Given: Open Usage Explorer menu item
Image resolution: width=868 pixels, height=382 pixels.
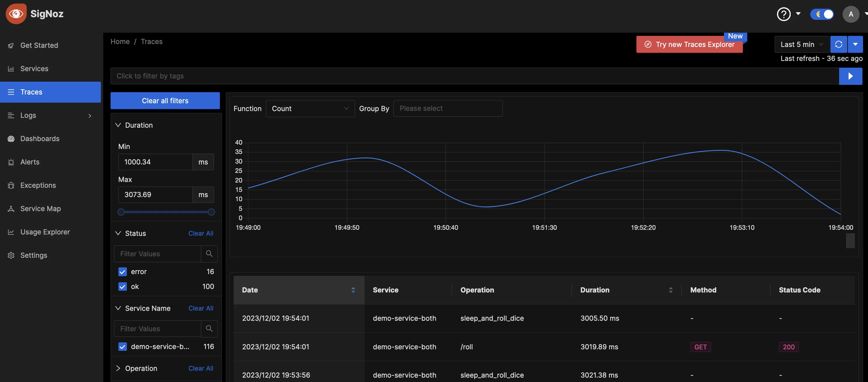Looking at the screenshot, I should coord(45,232).
